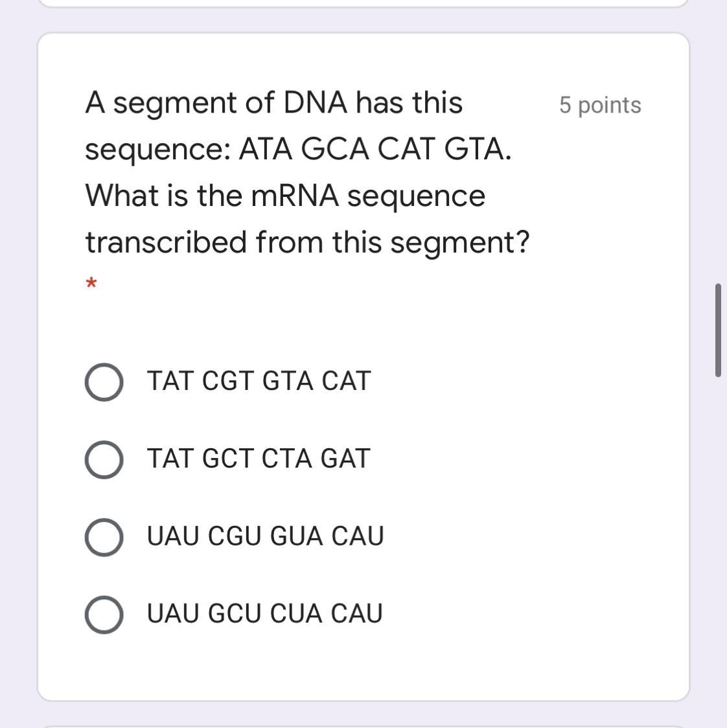Click the 'What is the mRNA sequence' line
This screenshot has height=728, width=727.
pos(285,196)
